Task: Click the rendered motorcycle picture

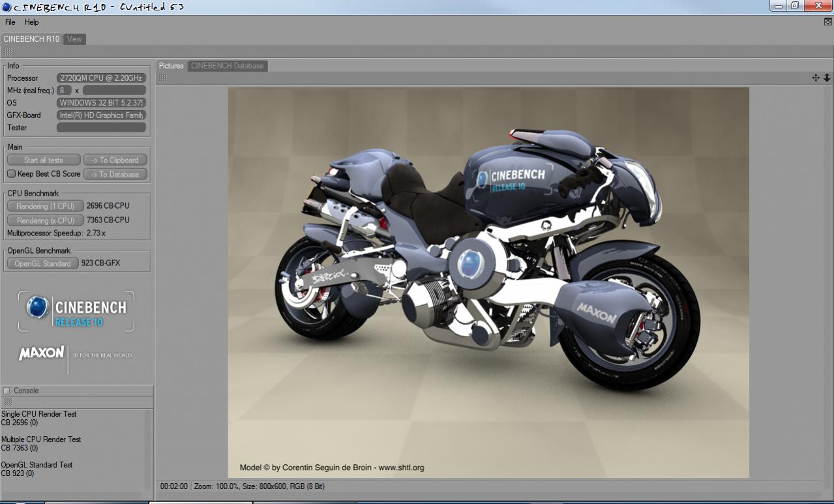Action: click(488, 282)
